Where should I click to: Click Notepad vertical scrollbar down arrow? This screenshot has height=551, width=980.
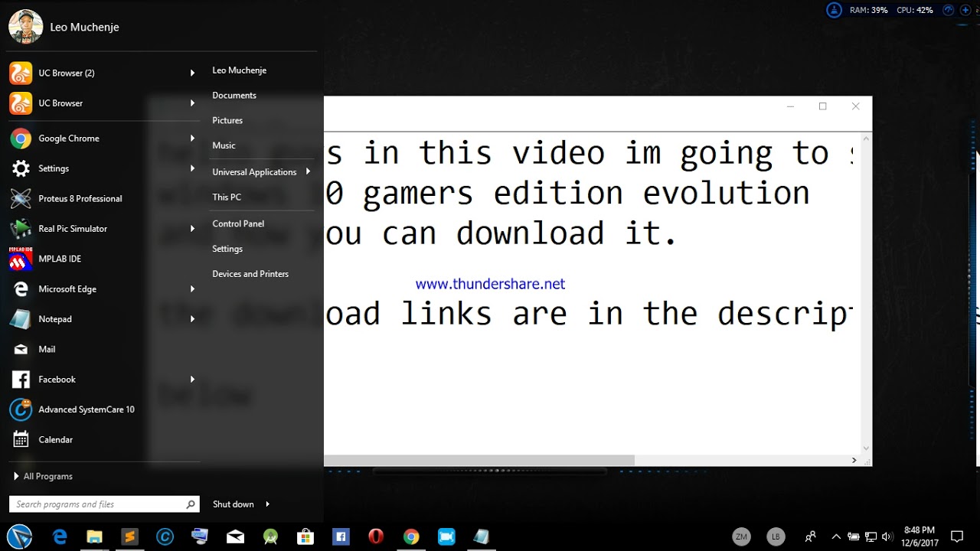click(867, 448)
